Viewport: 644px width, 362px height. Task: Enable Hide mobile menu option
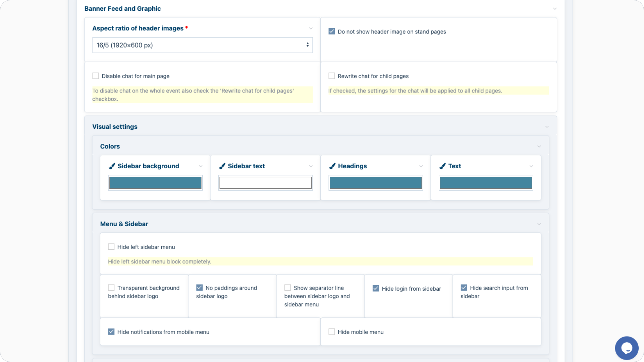[332, 332]
